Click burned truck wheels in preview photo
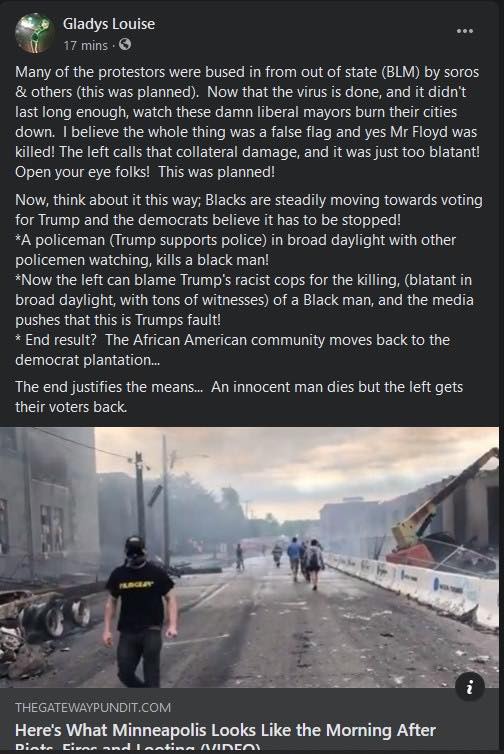The height and width of the screenshot is (754, 504). (53, 618)
